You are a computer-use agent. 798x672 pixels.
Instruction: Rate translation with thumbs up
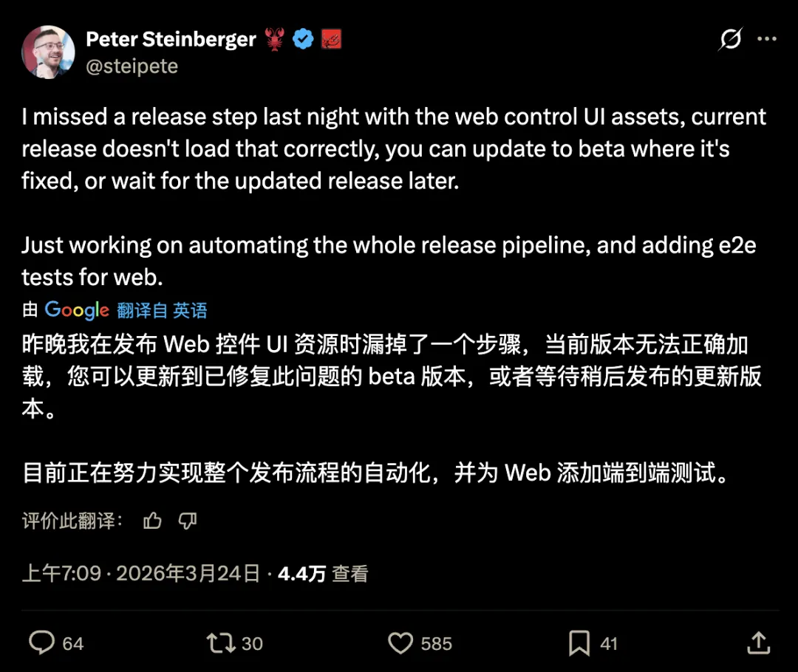152,521
